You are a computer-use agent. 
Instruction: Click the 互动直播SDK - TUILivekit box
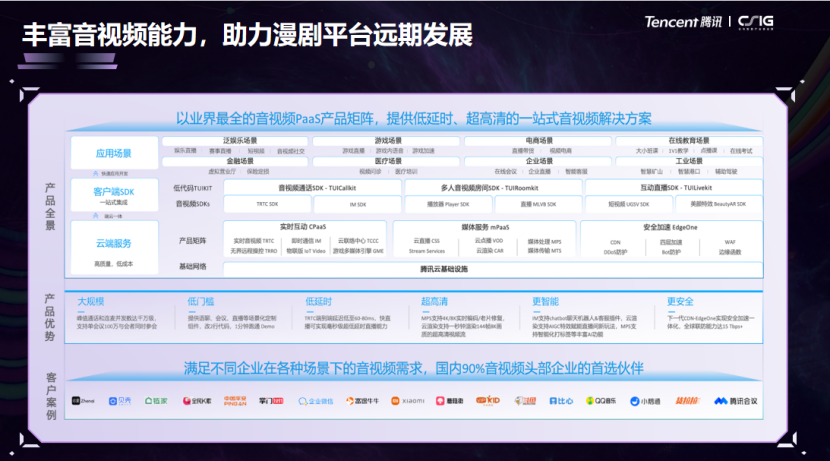(x=674, y=187)
